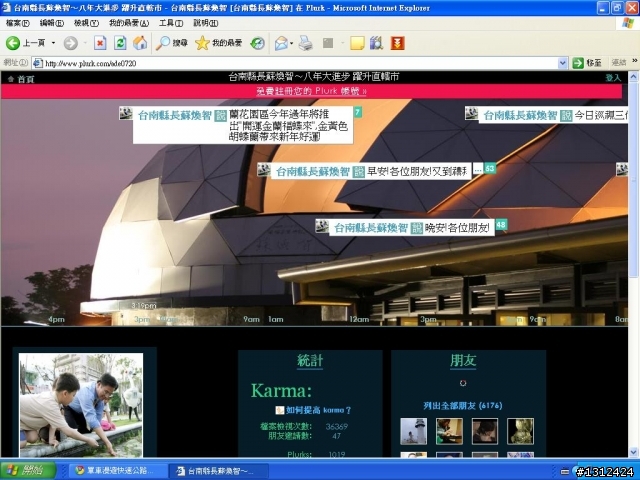Expand the Back button history dropdown
The image size is (640, 480).
pyautogui.click(x=53, y=43)
